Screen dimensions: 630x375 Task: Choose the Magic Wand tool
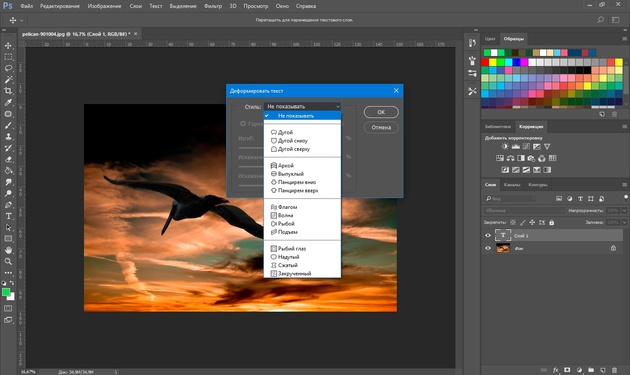[x=8, y=80]
